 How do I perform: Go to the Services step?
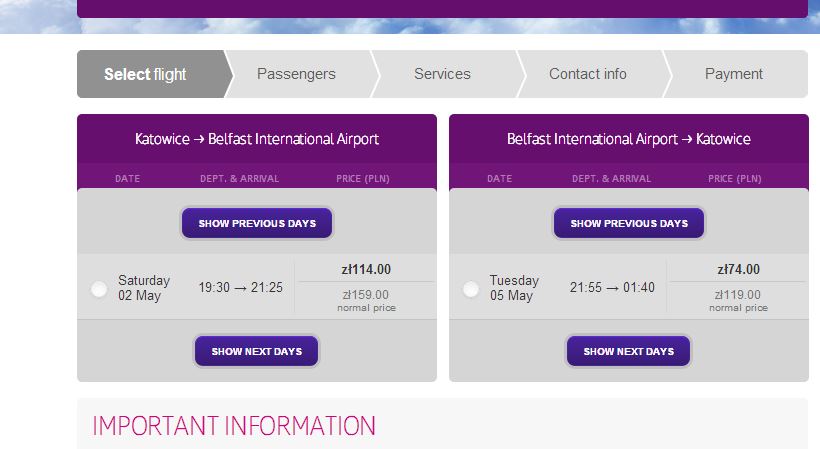(442, 74)
